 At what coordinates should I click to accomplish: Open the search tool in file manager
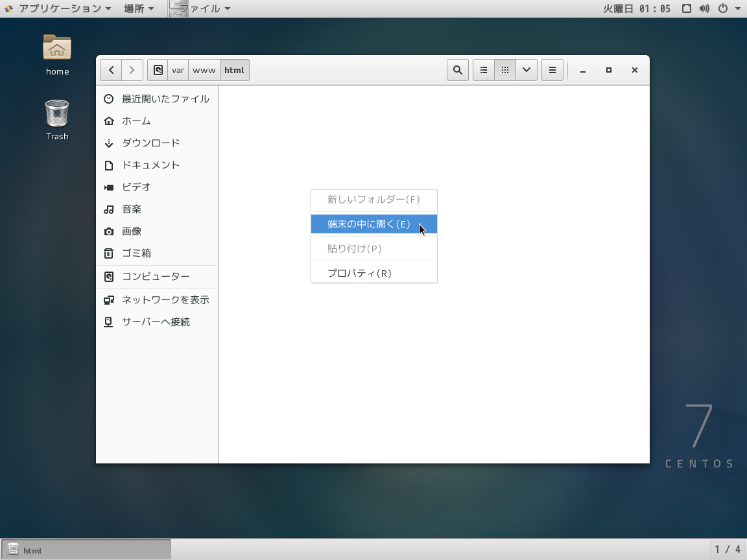tap(457, 70)
